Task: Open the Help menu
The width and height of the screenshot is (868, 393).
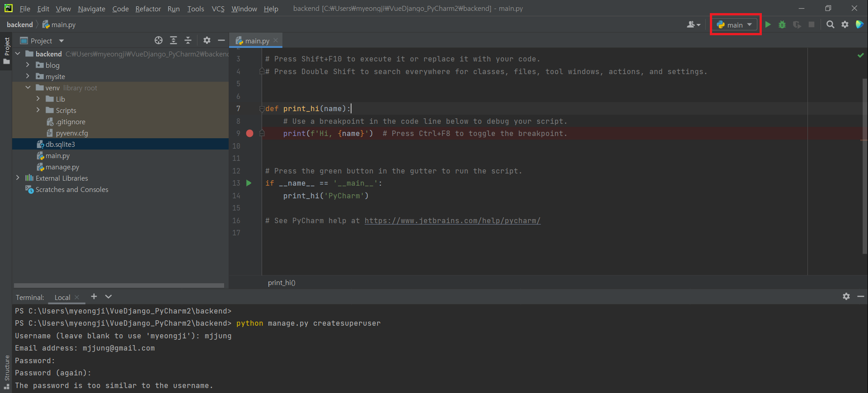Action: (271, 9)
